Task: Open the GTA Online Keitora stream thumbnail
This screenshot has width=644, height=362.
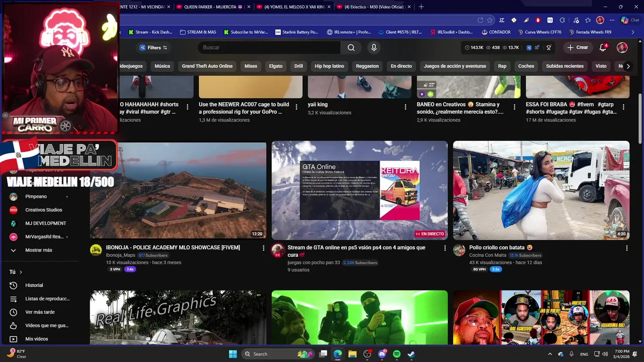Action: click(x=360, y=190)
